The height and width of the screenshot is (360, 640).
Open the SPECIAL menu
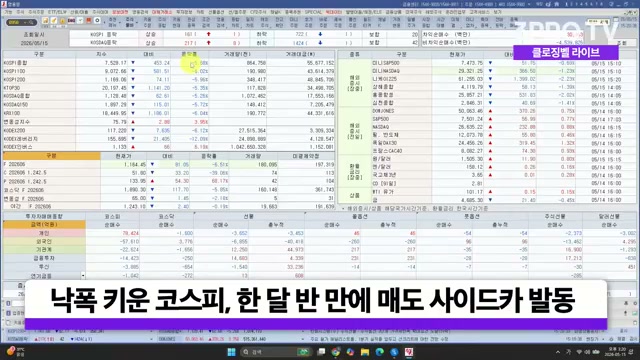pyautogui.click(x=313, y=12)
